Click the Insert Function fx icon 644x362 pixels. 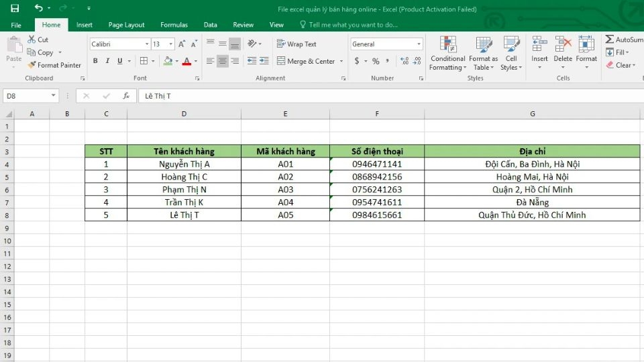[126, 96]
